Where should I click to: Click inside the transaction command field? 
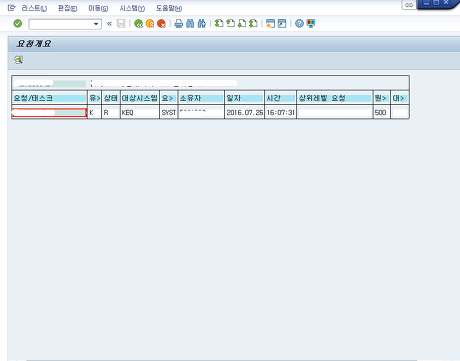coord(61,24)
